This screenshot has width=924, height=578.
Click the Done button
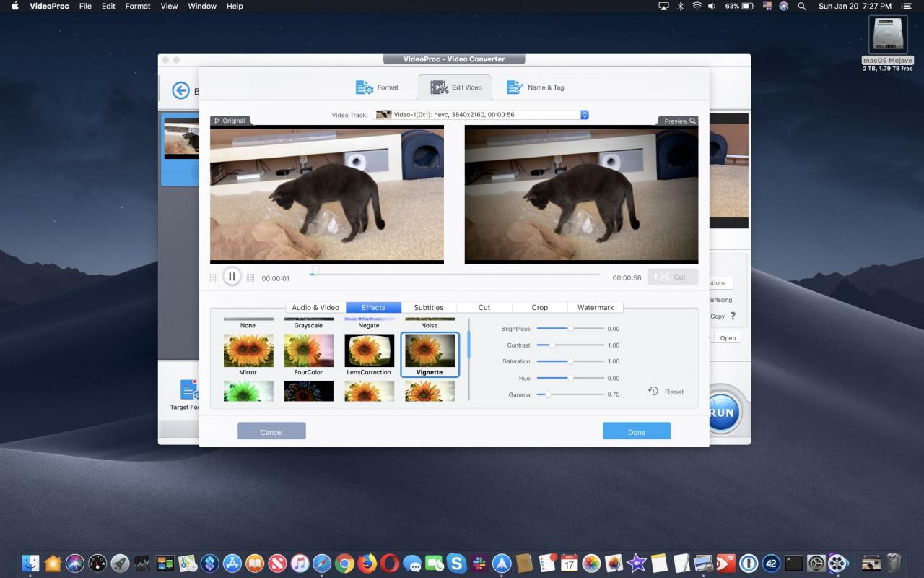(x=637, y=431)
